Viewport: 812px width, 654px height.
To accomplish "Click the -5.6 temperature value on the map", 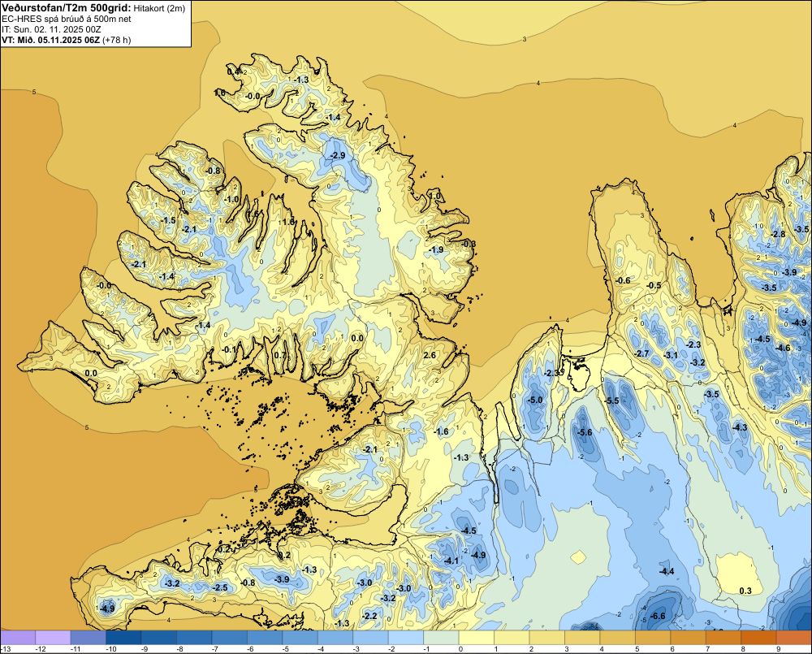I will [x=585, y=433].
